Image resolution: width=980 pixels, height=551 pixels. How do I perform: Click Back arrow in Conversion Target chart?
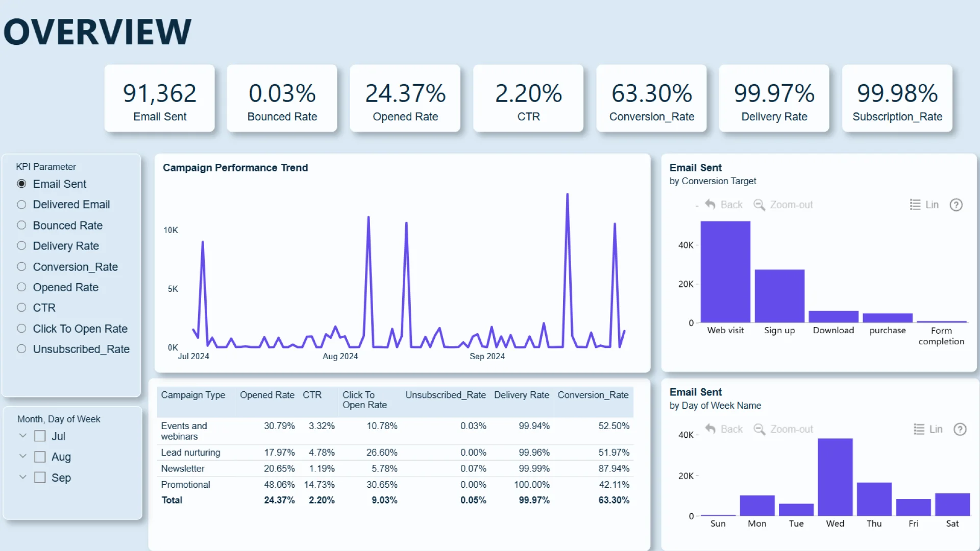click(x=710, y=205)
